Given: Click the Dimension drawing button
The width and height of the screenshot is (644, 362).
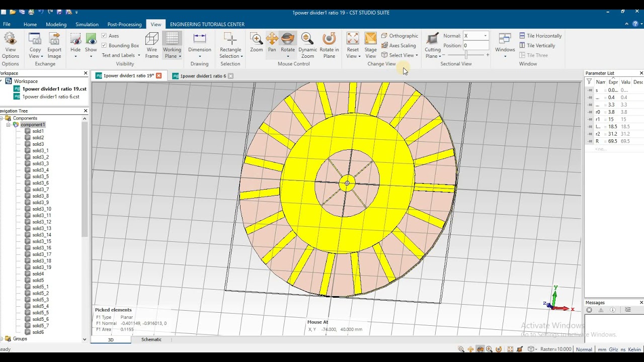Looking at the screenshot, I should 200,45.
